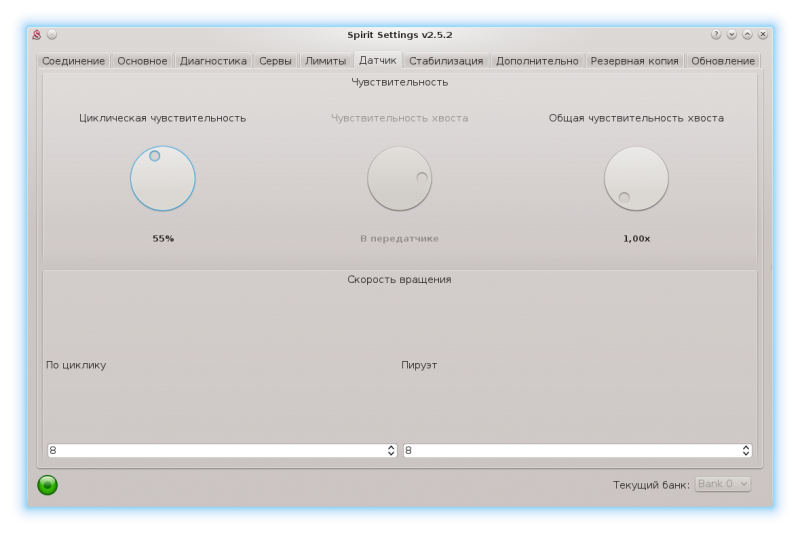Open the Дополнительно tab
Screen dimensions: 800x534
point(537,61)
